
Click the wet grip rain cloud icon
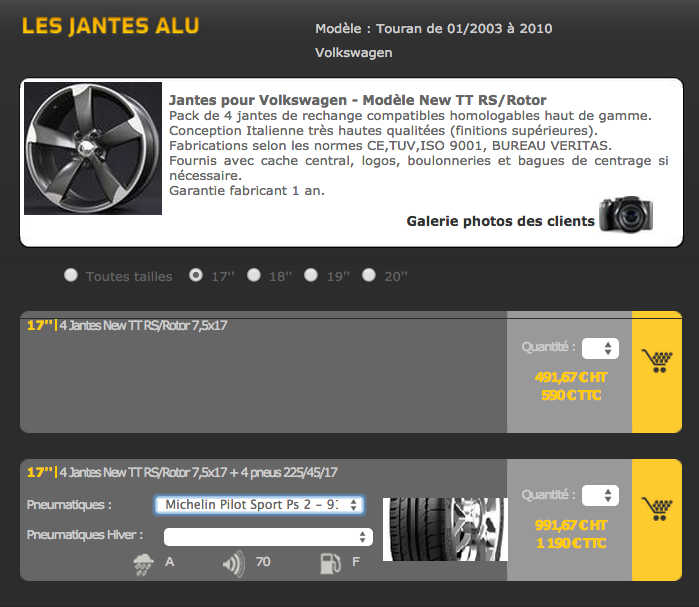click(144, 564)
